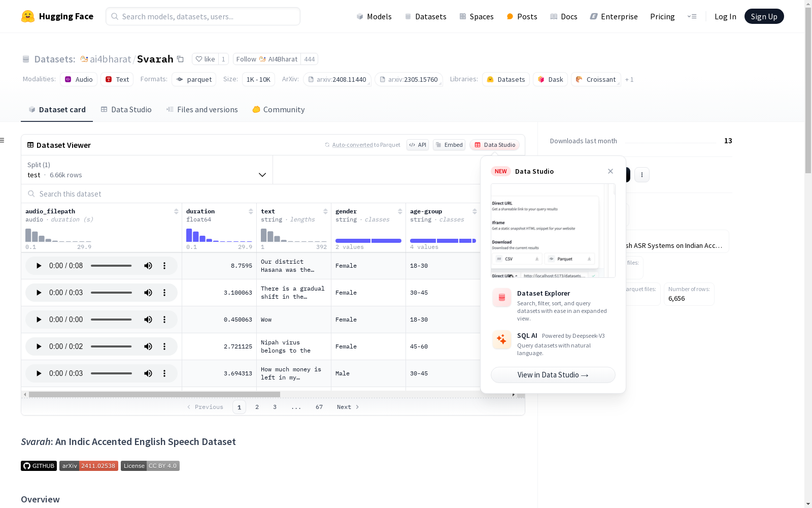Copy dataset name with the copy icon
Viewport: 812px width, 508px height.
pyautogui.click(x=180, y=59)
